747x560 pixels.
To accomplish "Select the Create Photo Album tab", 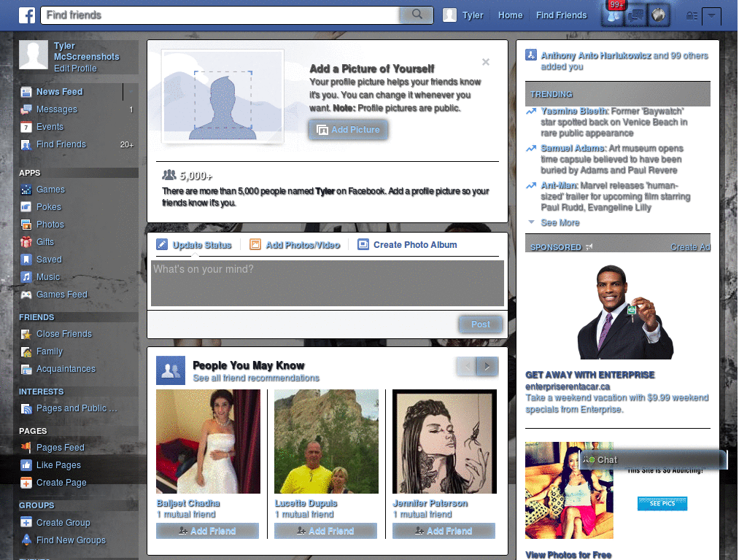I will click(407, 245).
